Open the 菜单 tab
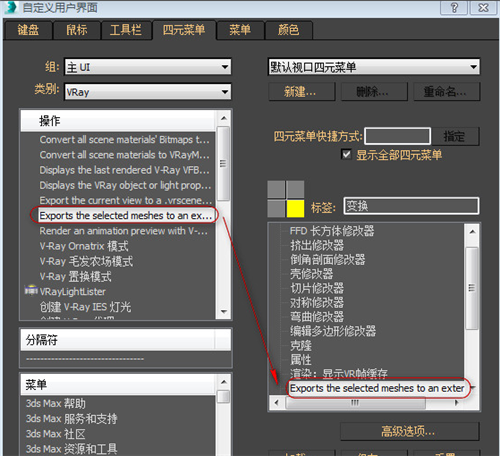500x456 pixels. [x=240, y=30]
